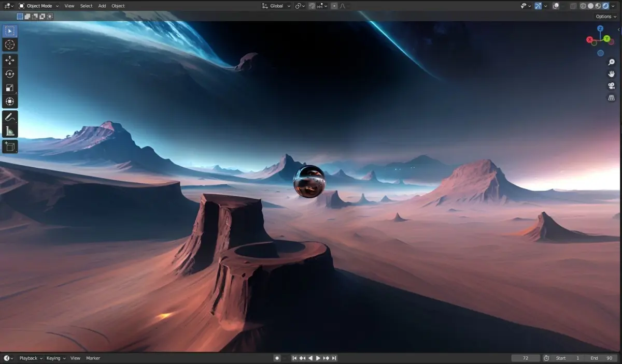Open snapping options dropdown
622x364 pixels.
(322, 6)
